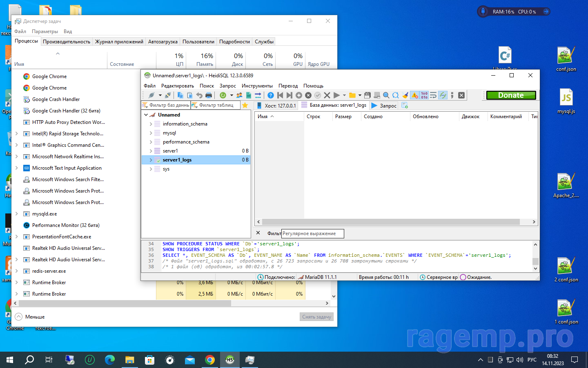Click the table list horizontal scrollbar

point(390,222)
